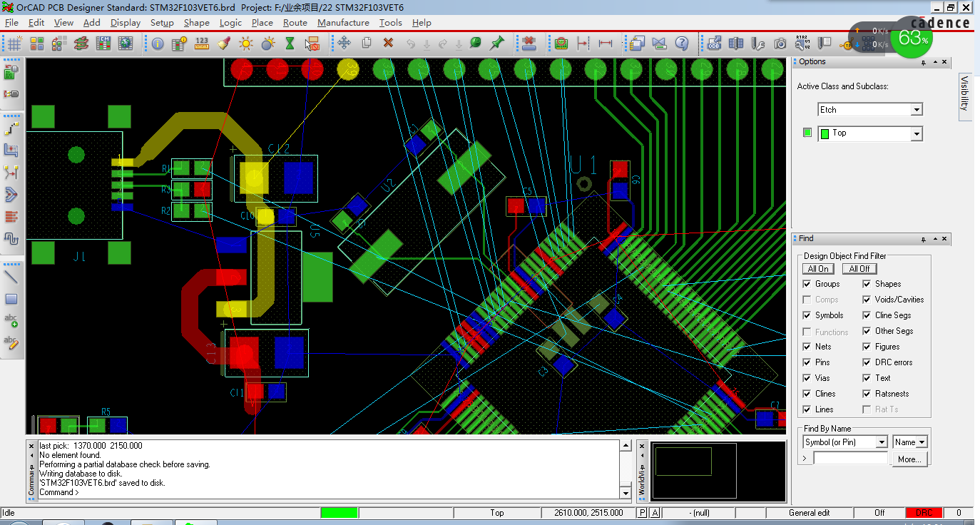
Task: Uncheck the Vias checkbox
Action: [807, 378]
